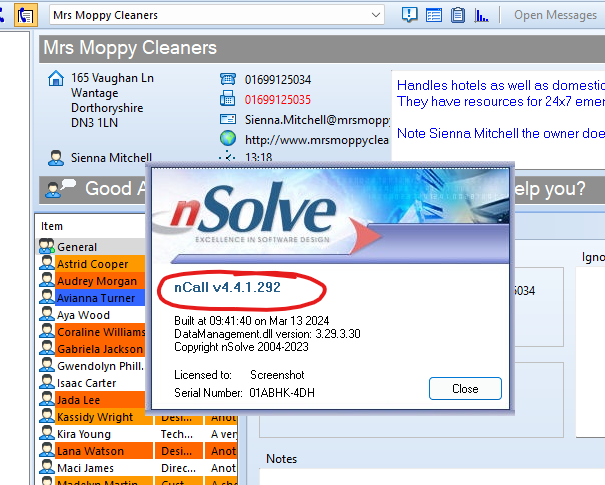
Task: Click the home address icon
Action: 56,78
